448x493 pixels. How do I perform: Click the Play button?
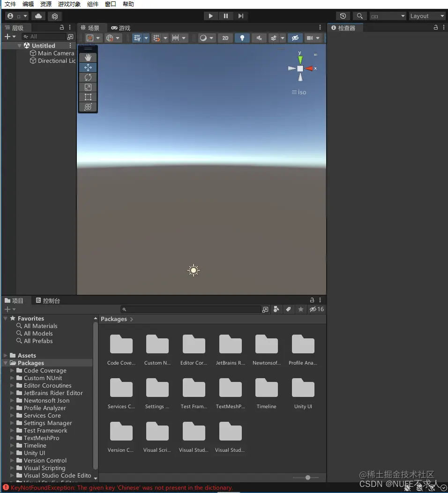[x=210, y=16]
